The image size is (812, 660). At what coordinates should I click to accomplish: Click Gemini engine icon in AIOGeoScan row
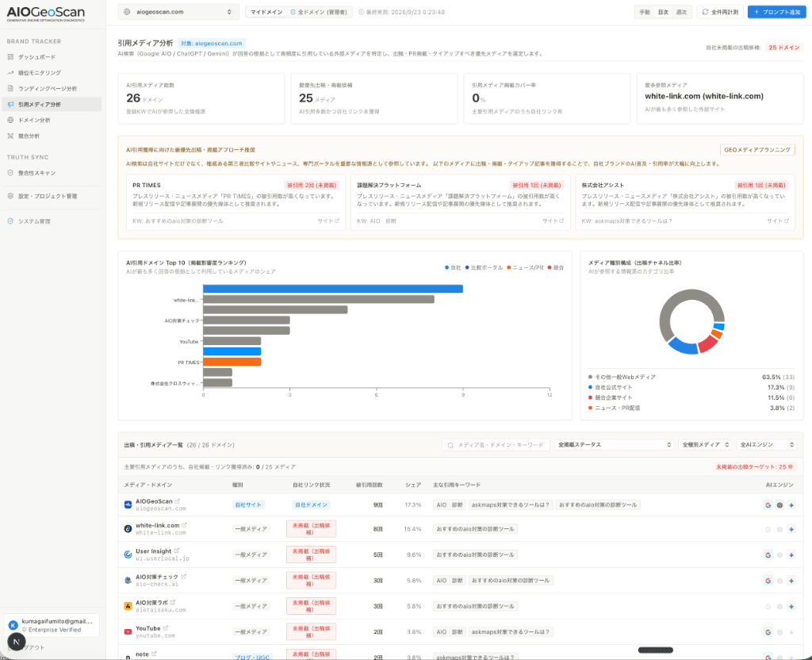pos(791,505)
